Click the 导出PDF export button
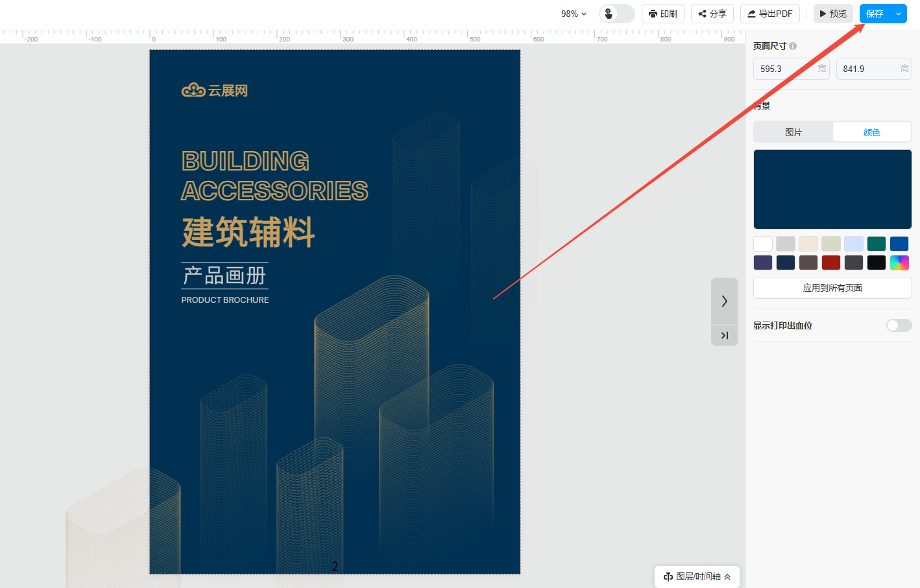Image resolution: width=920 pixels, height=588 pixels. pyautogui.click(x=769, y=14)
